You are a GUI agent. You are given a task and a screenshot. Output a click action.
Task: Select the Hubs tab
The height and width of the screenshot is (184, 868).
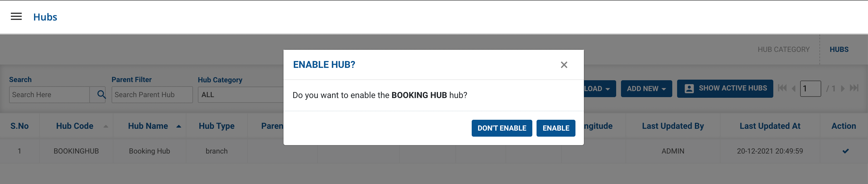point(839,49)
